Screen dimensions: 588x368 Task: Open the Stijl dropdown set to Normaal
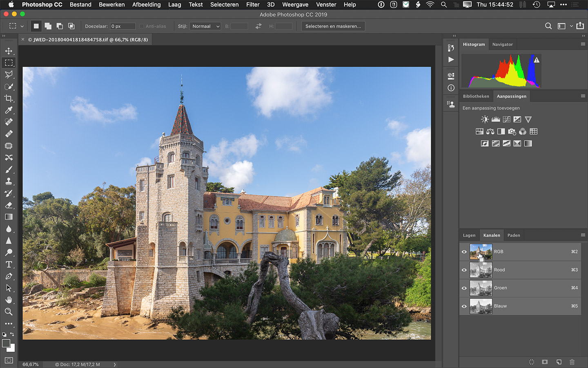(205, 26)
